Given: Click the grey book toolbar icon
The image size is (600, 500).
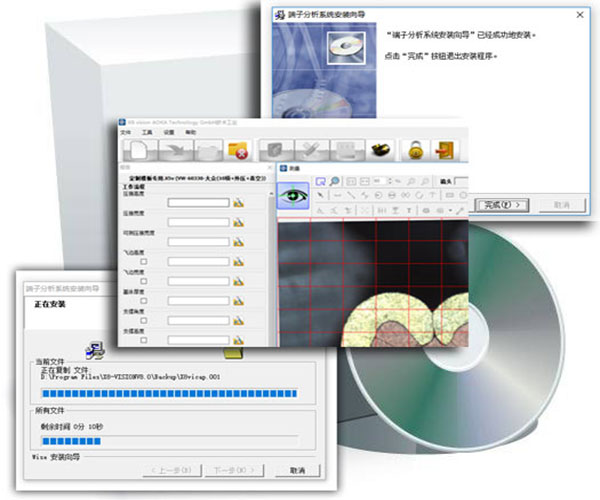Looking at the screenshot, I should (x=276, y=150).
